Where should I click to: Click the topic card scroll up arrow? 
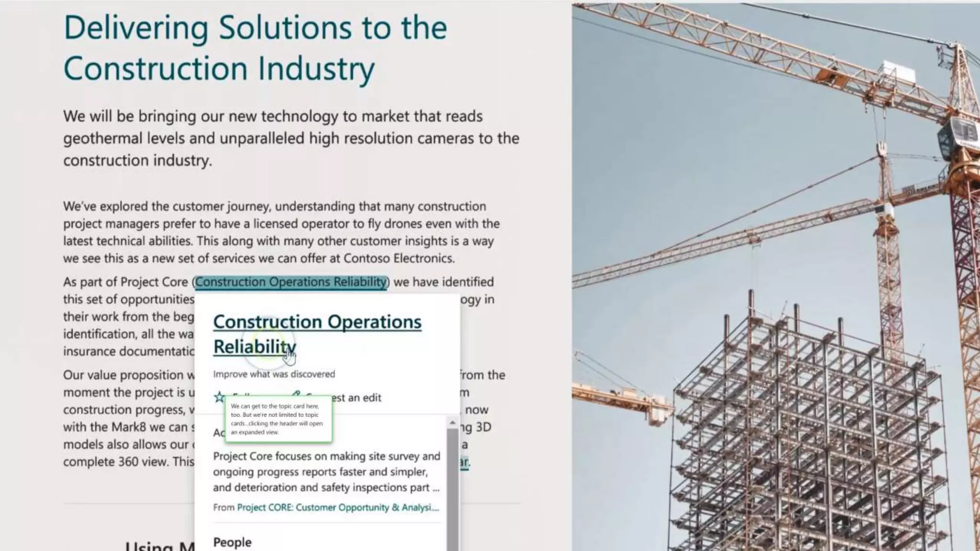coord(452,422)
